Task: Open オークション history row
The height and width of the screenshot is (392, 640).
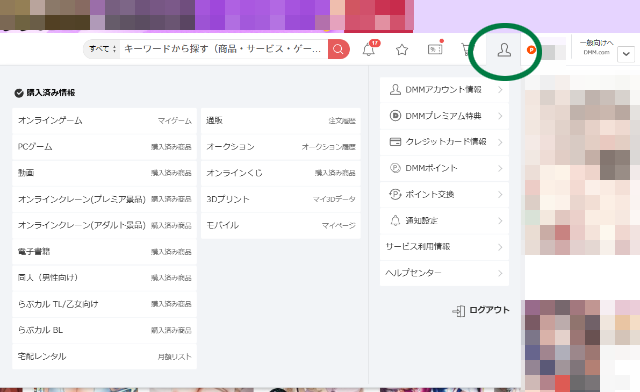Action: click(281, 147)
